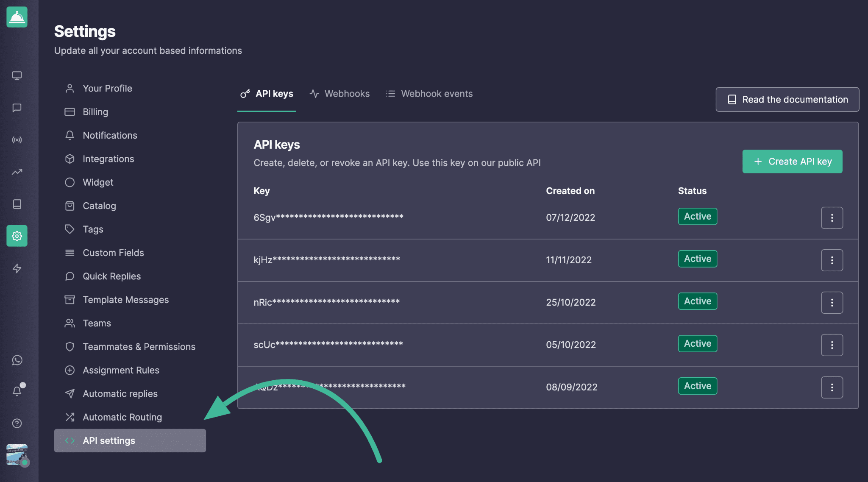868x482 pixels.
Task: Click the broadcast signal icon in sidebar
Action: pyautogui.click(x=17, y=140)
